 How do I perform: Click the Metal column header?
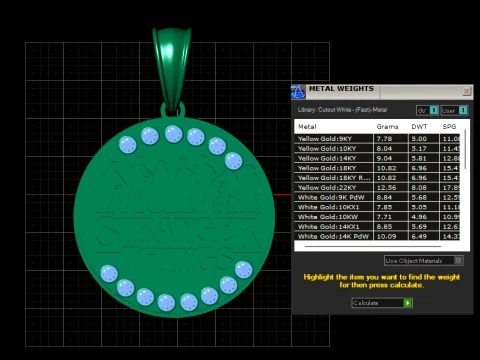click(x=307, y=127)
